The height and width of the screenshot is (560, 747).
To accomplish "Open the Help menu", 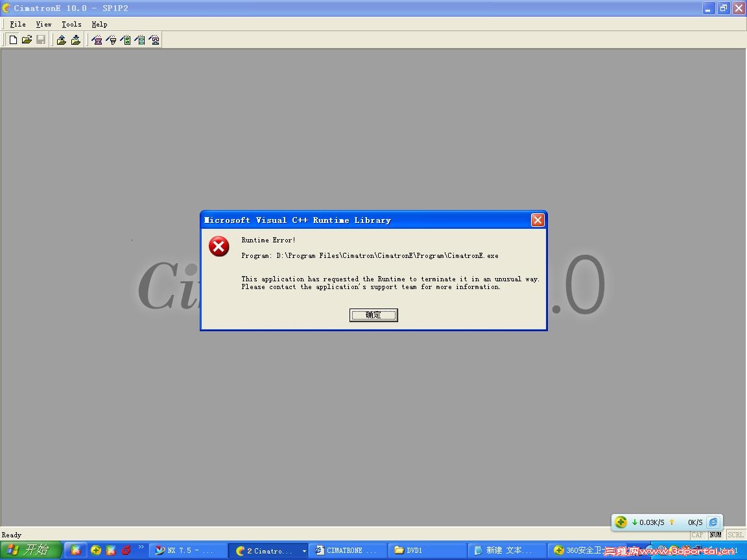I will pos(99,24).
